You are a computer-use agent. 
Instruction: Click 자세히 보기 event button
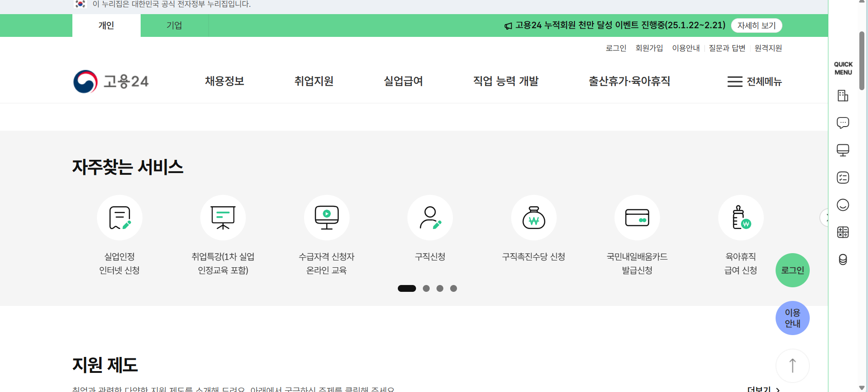click(756, 25)
